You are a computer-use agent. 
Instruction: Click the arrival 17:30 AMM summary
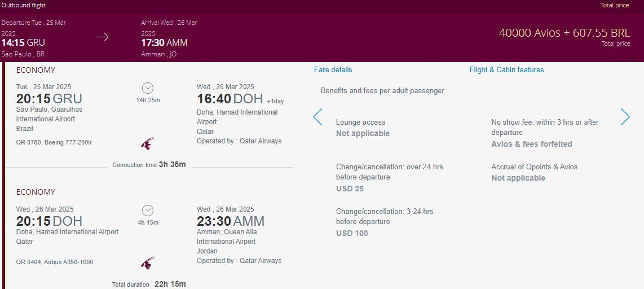coord(164,43)
